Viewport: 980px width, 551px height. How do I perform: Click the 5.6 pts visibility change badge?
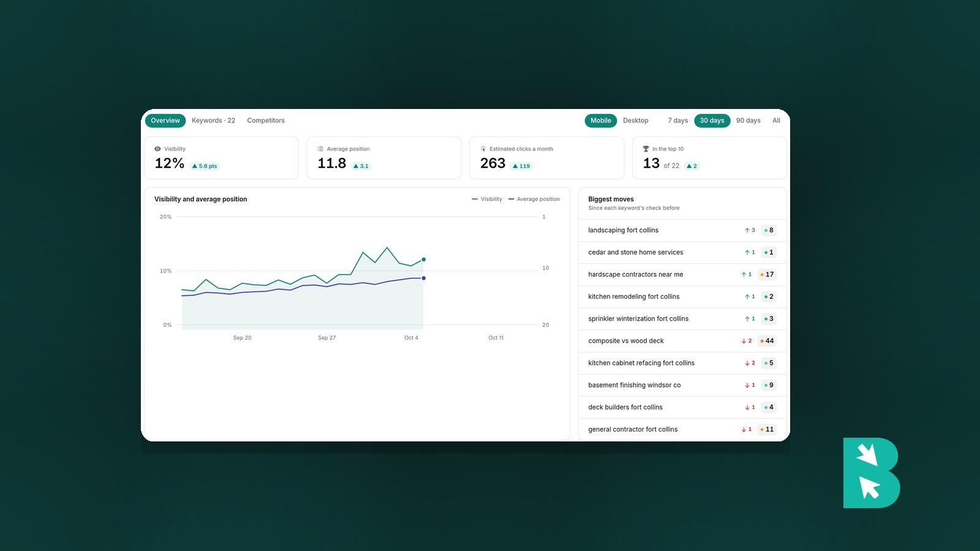tap(205, 166)
